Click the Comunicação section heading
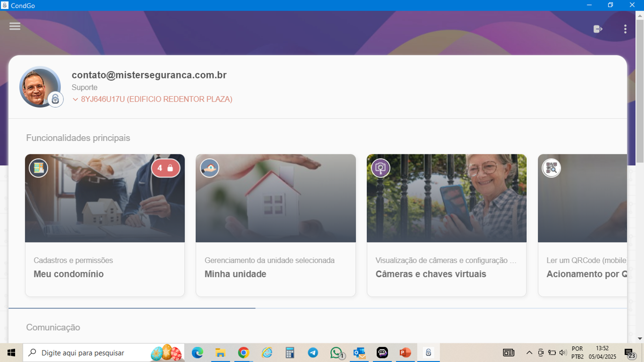Screen dimensions: 644x362 tap(53, 327)
